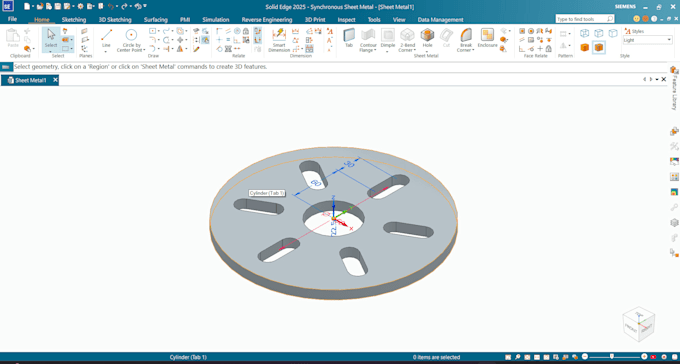Toggle the relationship handles highlighted icon
Viewport: 680px width, 364px height.
coord(257,40)
